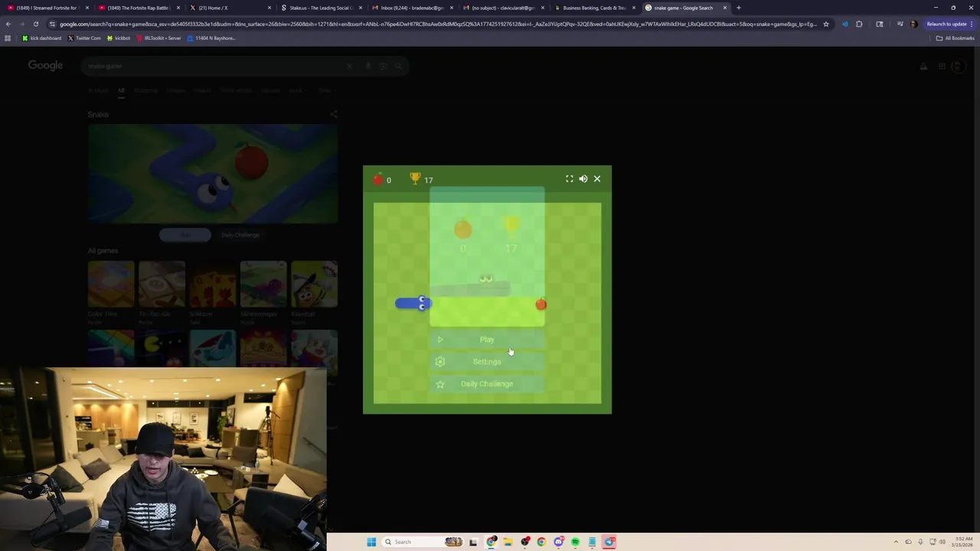Viewport: 980px width, 551px height.
Task: Open a new browser tab
Action: click(739, 8)
